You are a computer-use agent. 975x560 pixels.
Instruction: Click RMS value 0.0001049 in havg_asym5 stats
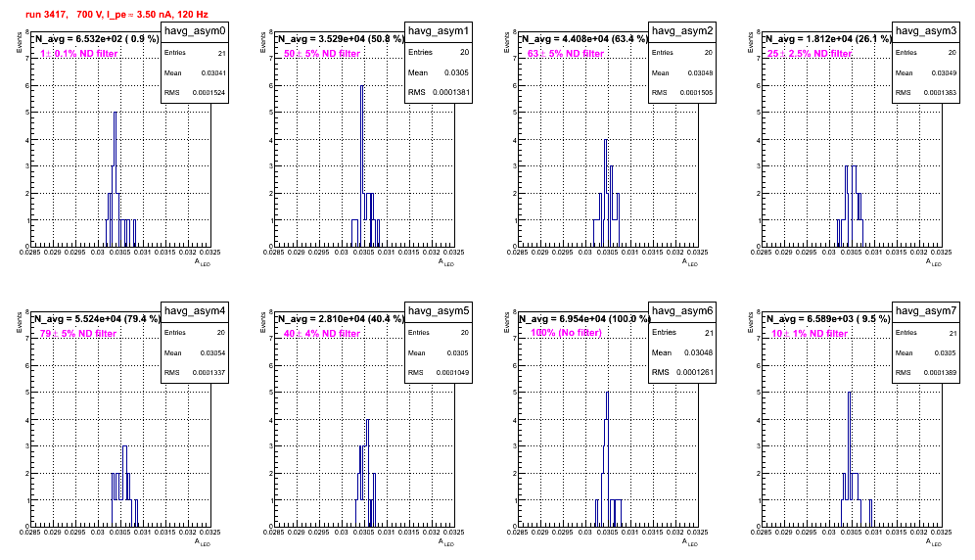[x=452, y=373]
